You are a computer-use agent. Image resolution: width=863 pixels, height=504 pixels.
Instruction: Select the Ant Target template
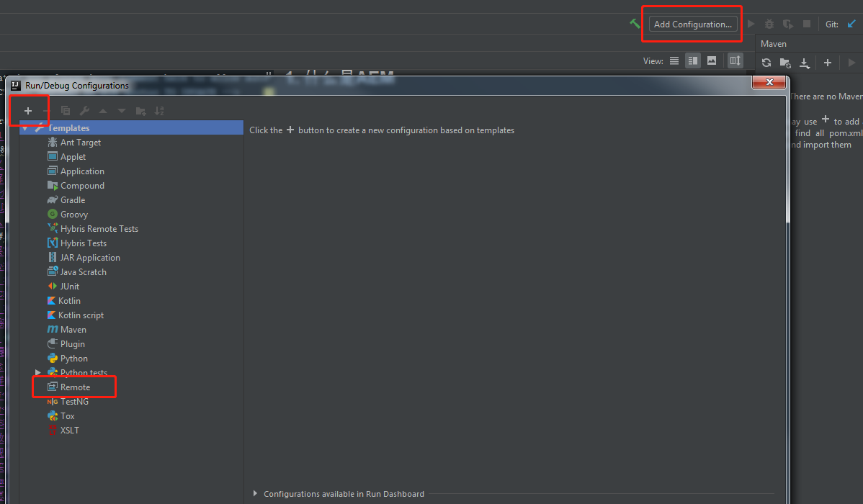(x=81, y=142)
